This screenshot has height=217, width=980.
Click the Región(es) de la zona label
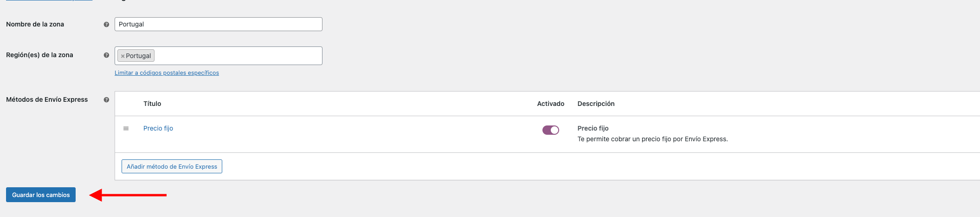[x=39, y=55]
